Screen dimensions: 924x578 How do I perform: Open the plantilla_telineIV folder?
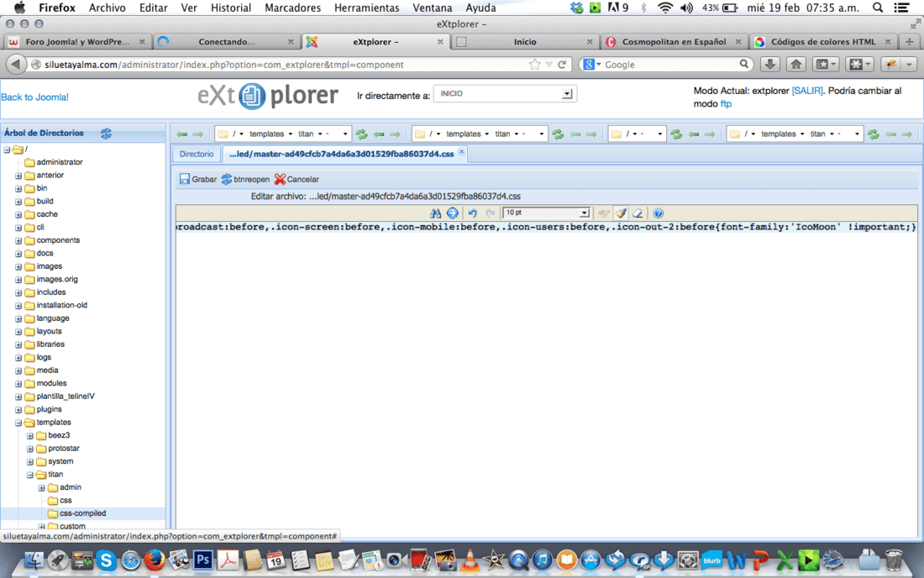(65, 397)
